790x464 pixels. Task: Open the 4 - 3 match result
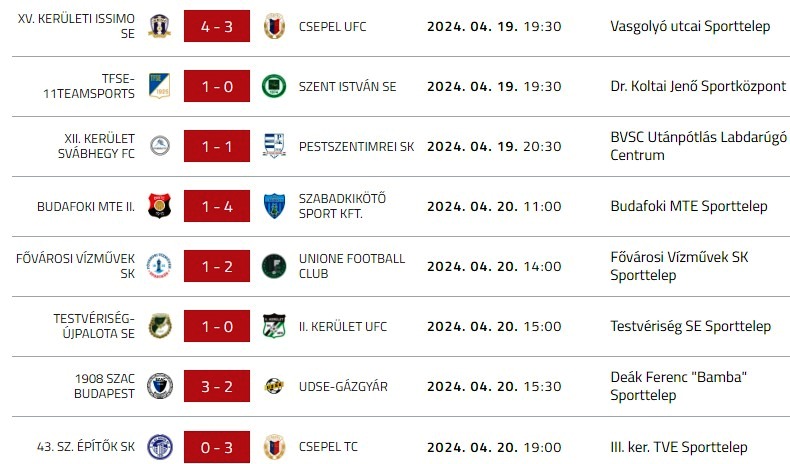click(x=217, y=26)
